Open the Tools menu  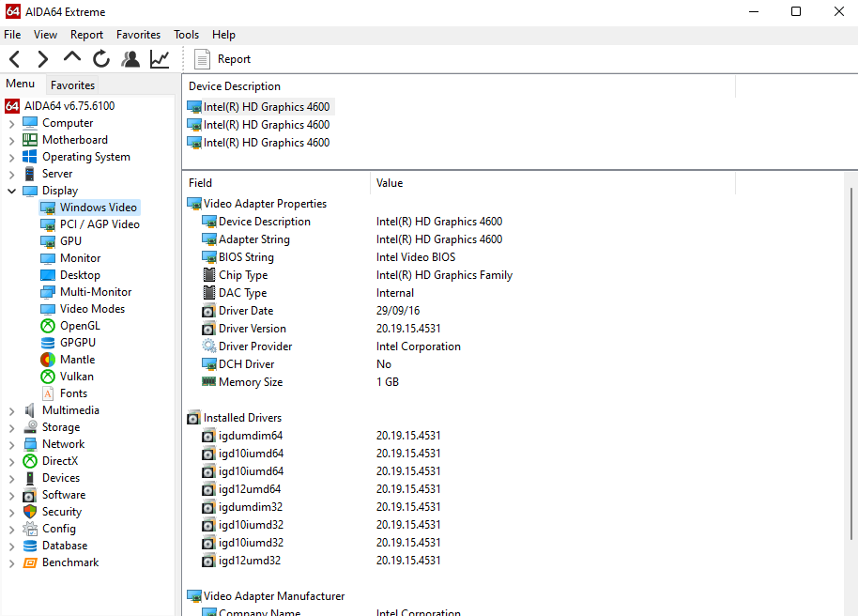coord(186,35)
